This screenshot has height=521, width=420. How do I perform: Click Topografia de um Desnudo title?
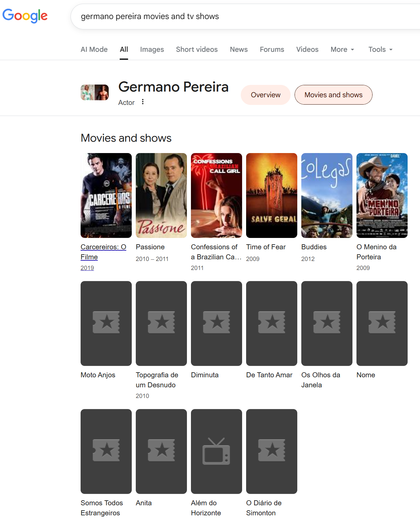coord(157,380)
